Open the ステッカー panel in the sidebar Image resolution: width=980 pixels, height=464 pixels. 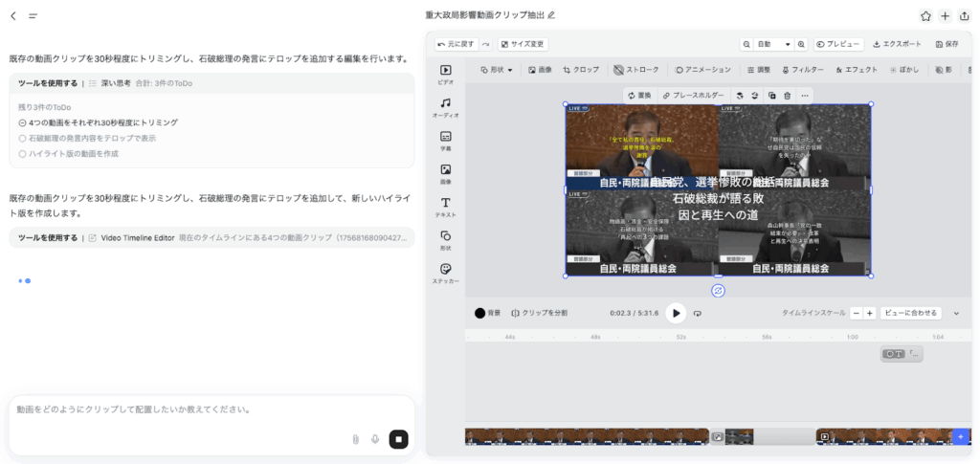[445, 273]
